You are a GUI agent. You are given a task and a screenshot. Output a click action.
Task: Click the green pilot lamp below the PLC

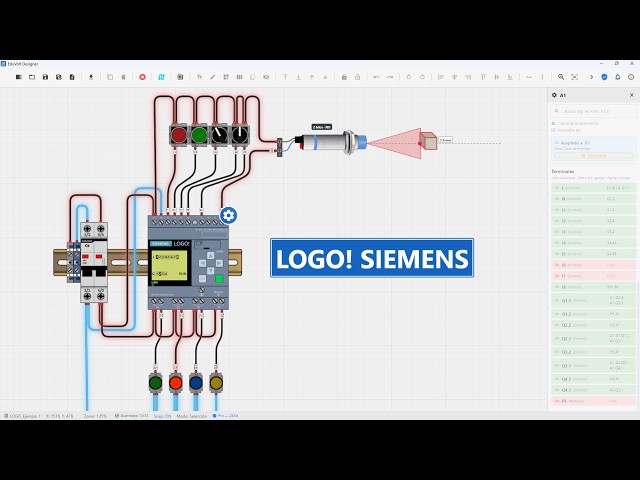[156, 383]
